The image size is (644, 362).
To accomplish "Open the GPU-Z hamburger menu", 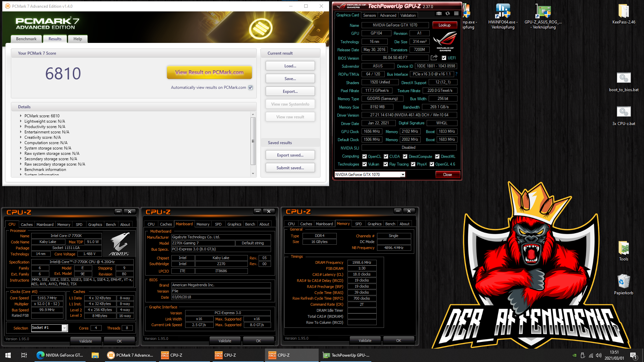I will [x=456, y=14].
